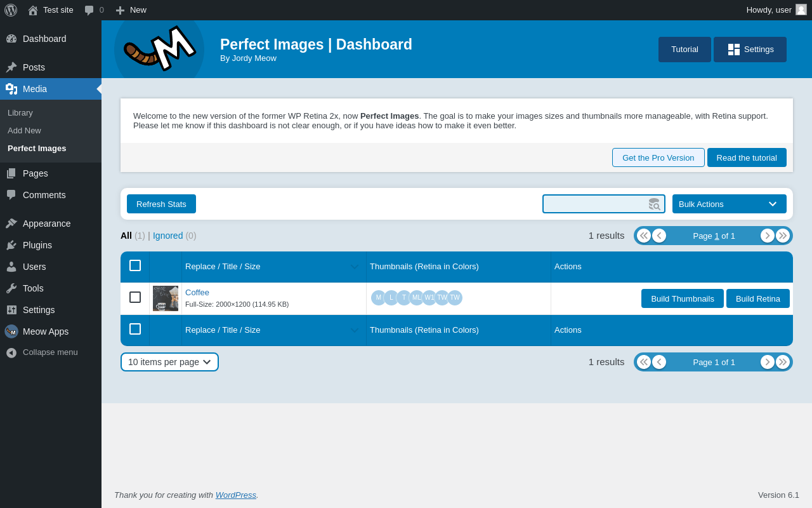Click Read the tutorial button
This screenshot has width=812, height=508.
coord(747,157)
